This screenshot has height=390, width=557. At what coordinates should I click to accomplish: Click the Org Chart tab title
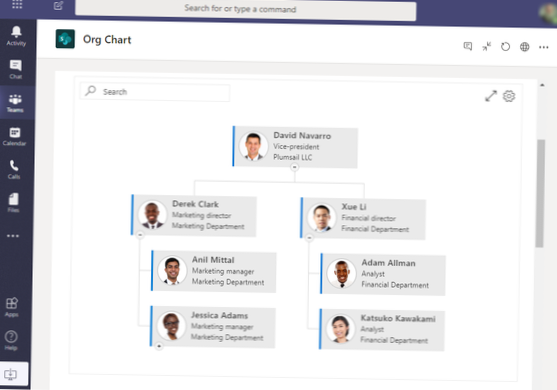pyautogui.click(x=107, y=39)
